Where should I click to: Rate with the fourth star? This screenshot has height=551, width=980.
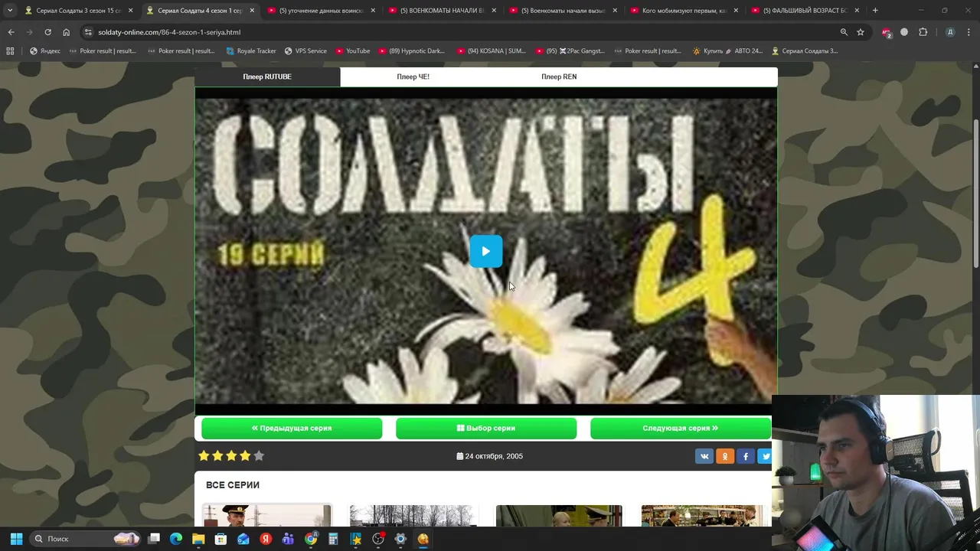[x=245, y=455]
